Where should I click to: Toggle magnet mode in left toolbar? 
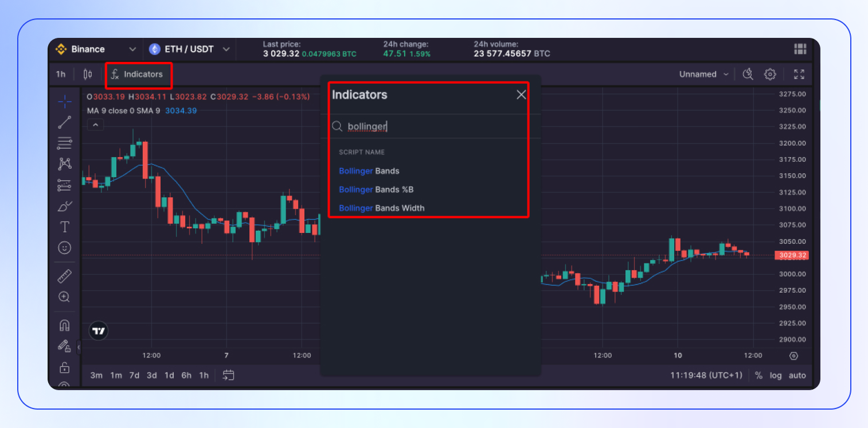click(65, 325)
